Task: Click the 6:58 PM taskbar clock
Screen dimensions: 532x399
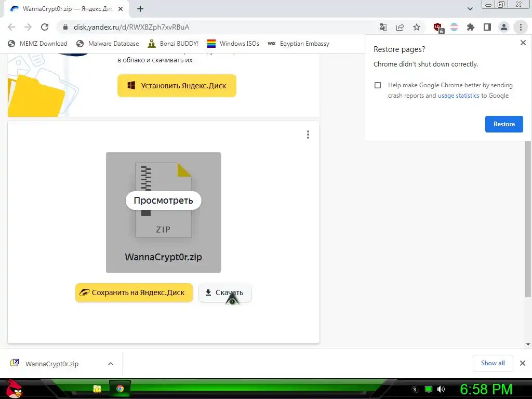Action: point(486,390)
